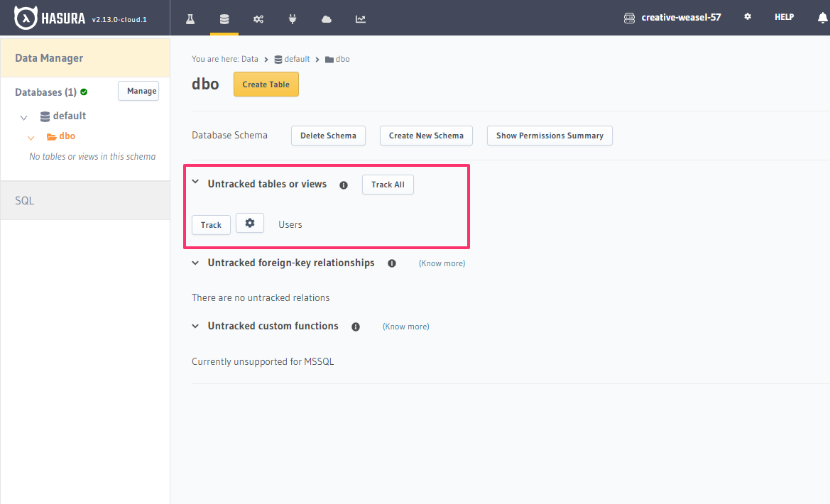This screenshot has height=504, width=830.
Task: Collapse the default database tree node
Action: coord(24,117)
